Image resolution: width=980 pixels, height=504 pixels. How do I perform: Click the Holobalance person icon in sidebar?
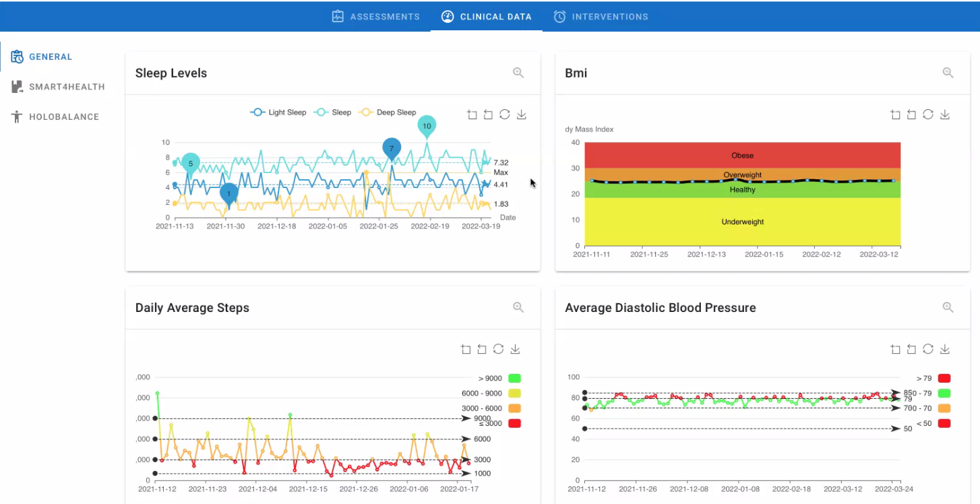[18, 117]
